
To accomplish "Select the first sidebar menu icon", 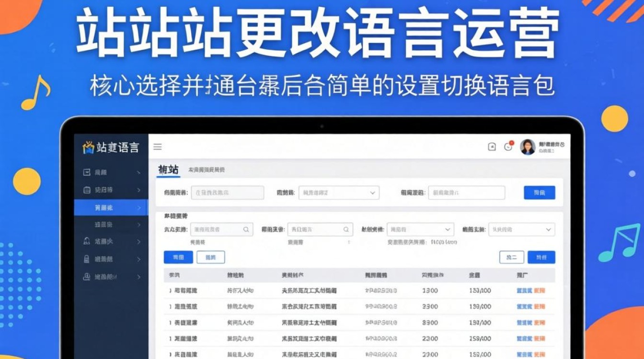I will tap(87, 171).
